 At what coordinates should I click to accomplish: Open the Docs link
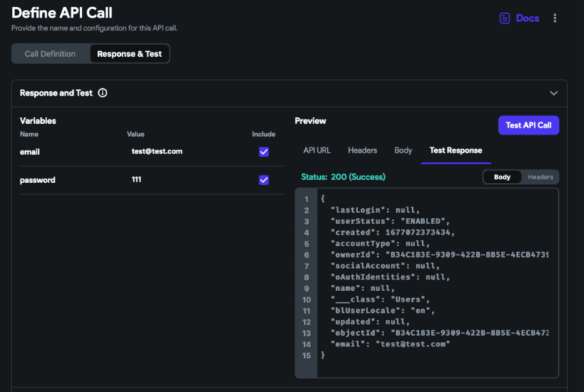pyautogui.click(x=527, y=18)
